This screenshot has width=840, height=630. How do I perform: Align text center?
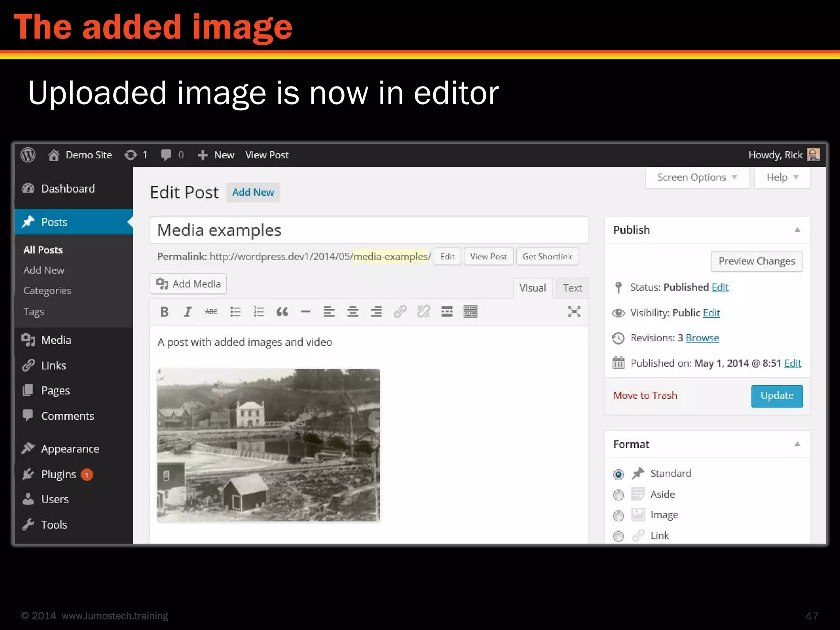pos(352,312)
